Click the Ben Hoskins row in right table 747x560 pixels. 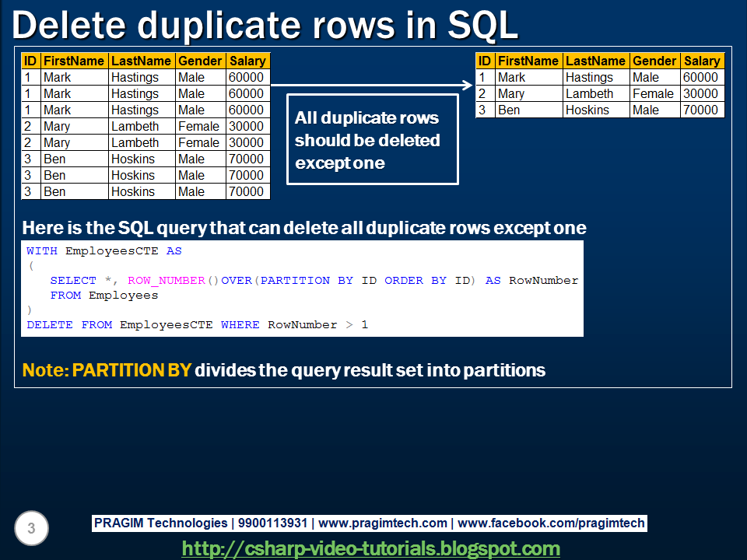coord(599,110)
